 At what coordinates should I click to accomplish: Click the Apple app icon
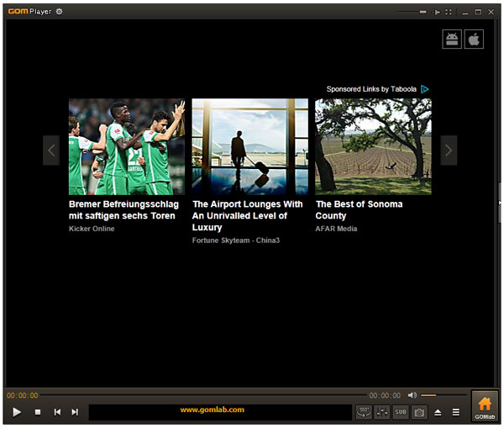(x=474, y=40)
